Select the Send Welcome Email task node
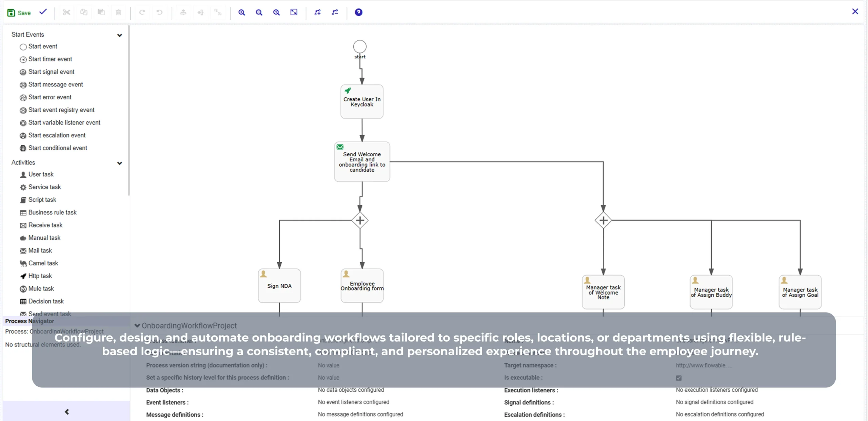Image resolution: width=868 pixels, height=421 pixels. point(362,162)
